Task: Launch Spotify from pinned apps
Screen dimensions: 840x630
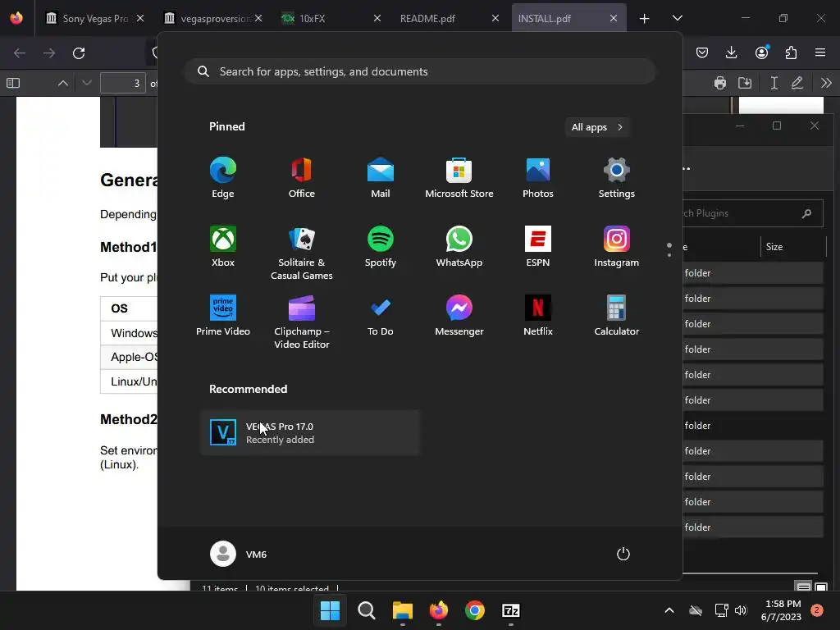Action: [381, 246]
